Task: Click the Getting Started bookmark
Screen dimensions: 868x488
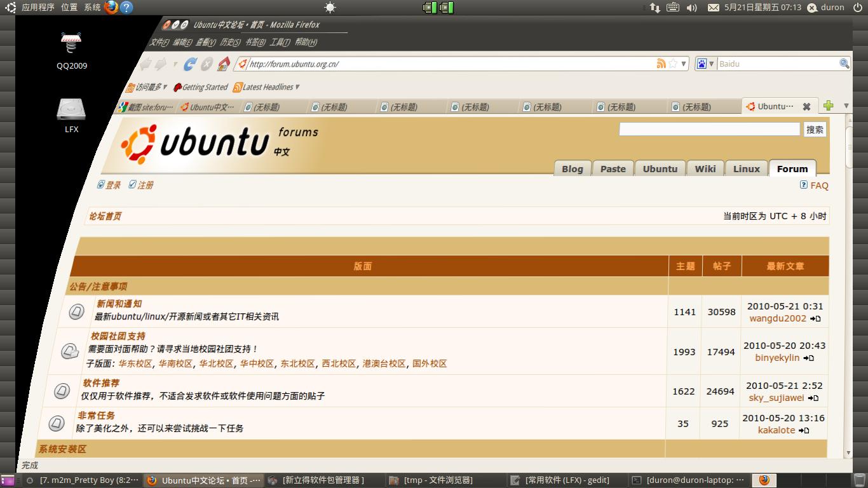Action: (200, 87)
